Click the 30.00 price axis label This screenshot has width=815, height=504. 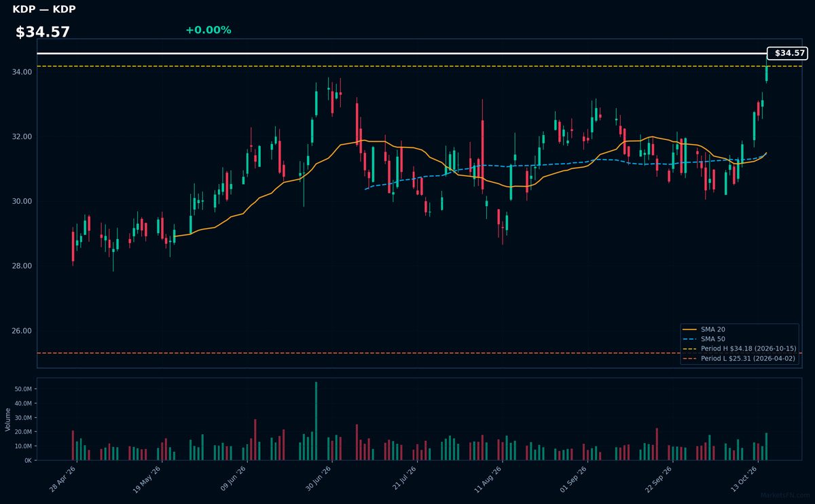(22, 202)
